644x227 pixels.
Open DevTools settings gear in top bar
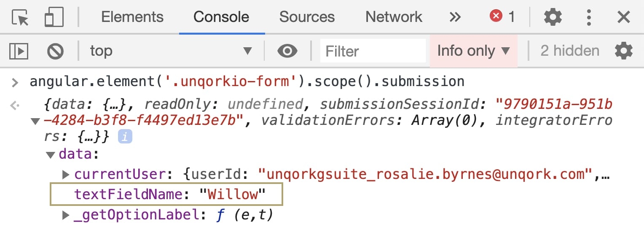553,17
